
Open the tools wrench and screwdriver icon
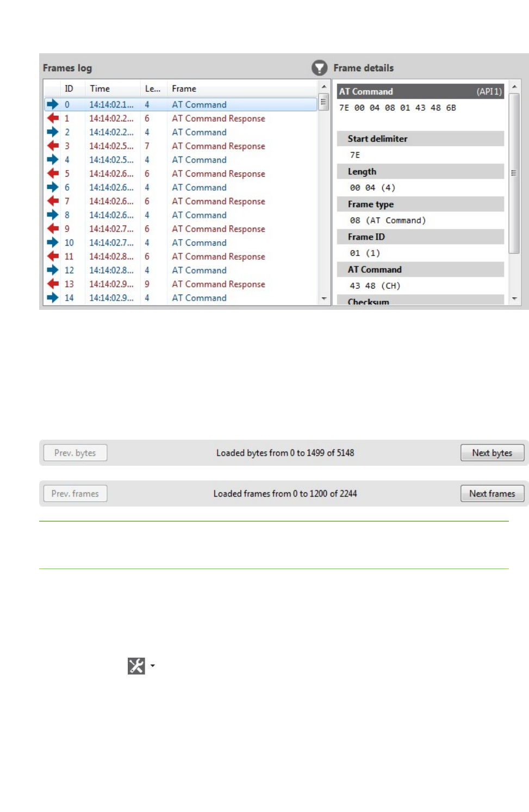tap(136, 666)
